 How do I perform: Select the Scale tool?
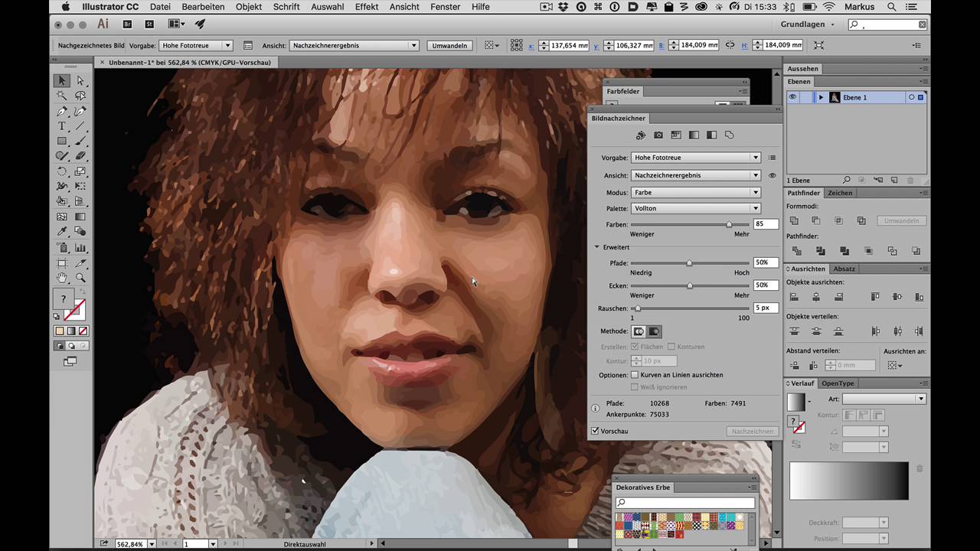[x=80, y=171]
